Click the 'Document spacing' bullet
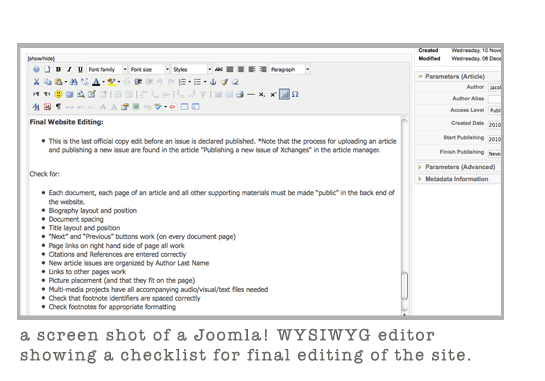Image resolution: width=545 pixels, height=381 pixels. click(76, 219)
